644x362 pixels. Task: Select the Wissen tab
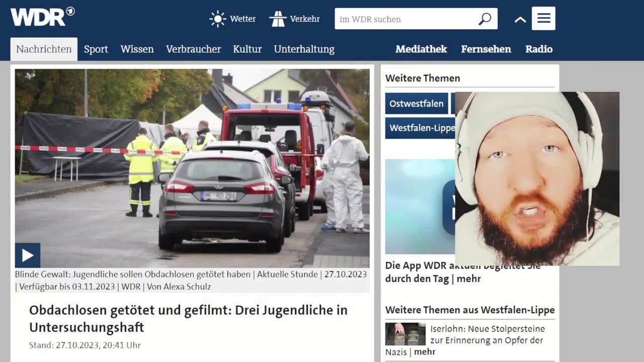(x=137, y=49)
